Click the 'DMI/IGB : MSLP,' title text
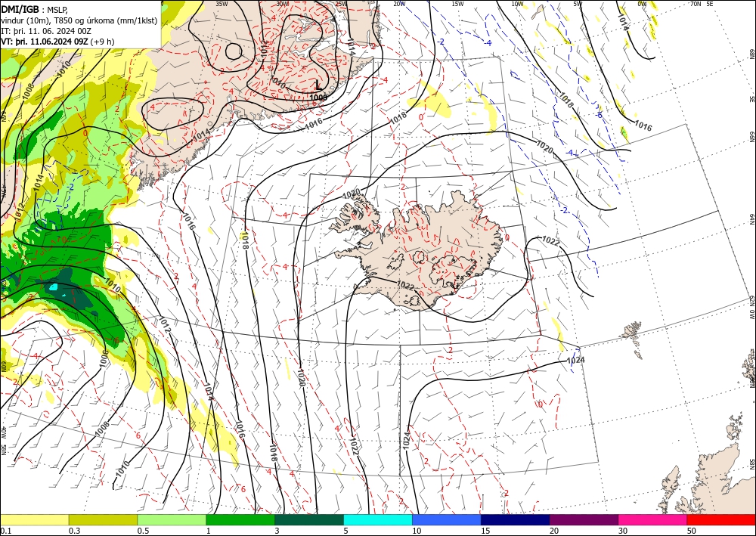 [x=34, y=8]
